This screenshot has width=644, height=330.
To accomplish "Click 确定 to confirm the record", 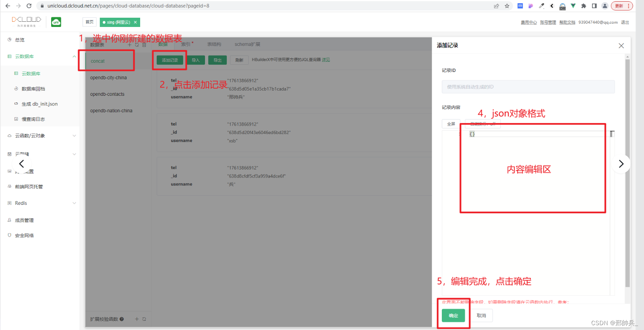I will tap(453, 316).
